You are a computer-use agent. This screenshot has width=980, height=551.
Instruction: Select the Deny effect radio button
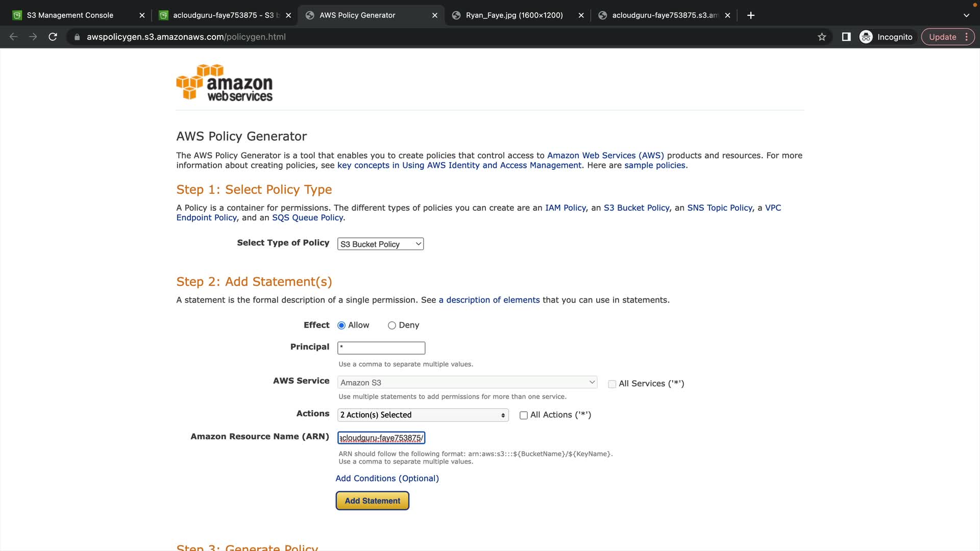(x=392, y=325)
